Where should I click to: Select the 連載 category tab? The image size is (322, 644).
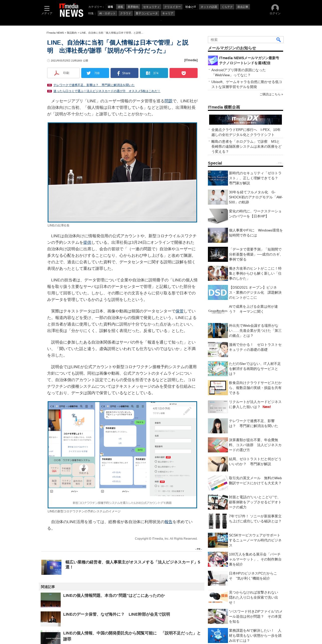pyautogui.click(x=120, y=7)
